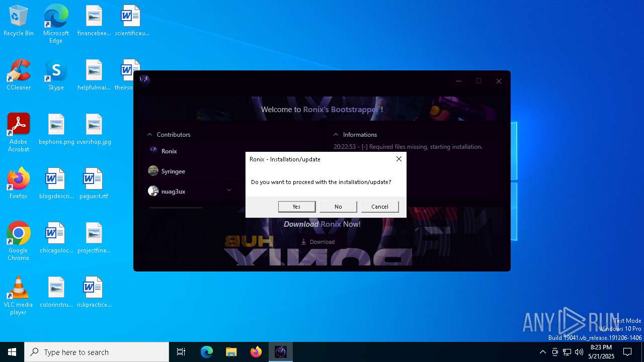Screen dimensions: 644x362
Task: Open the clock showing 8:23 PM
Action: [x=601, y=352]
